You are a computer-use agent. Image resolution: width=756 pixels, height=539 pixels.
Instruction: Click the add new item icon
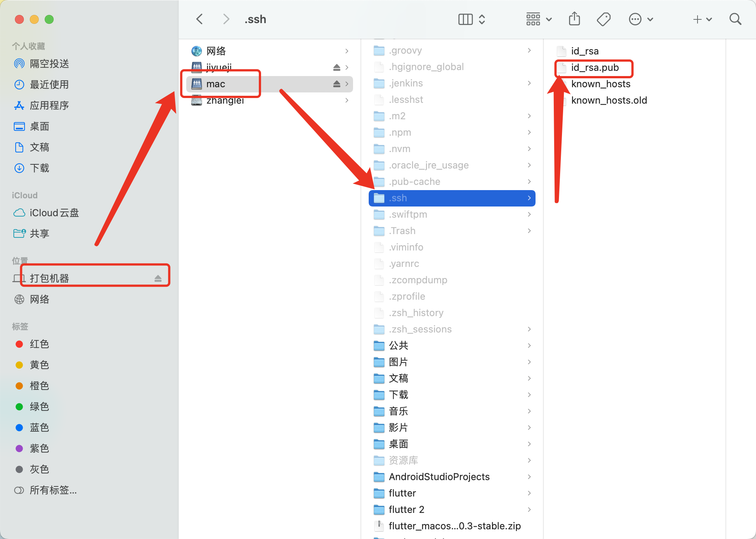pos(697,19)
